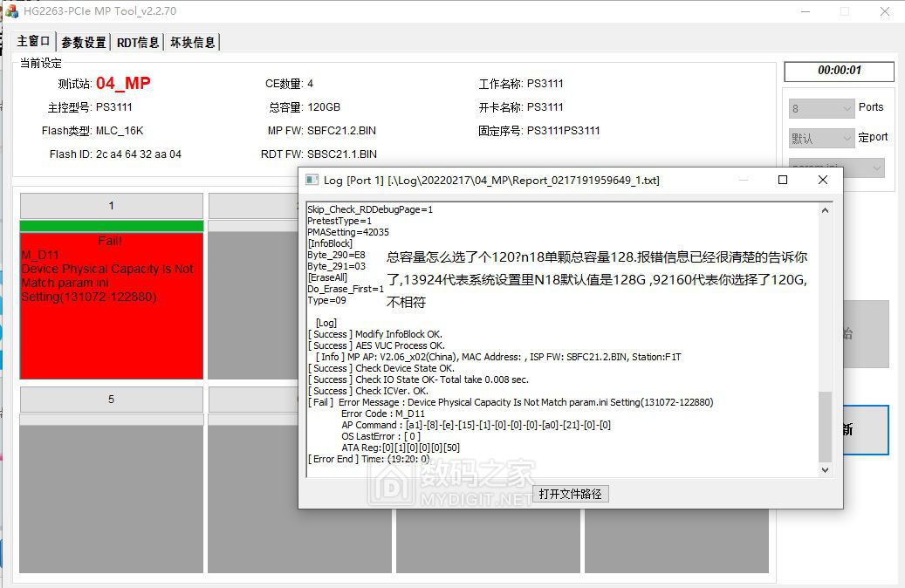This screenshot has width=905, height=588.
Task: Minimize the HG2263-PCIe MP Tool main window
Action: coord(806,11)
